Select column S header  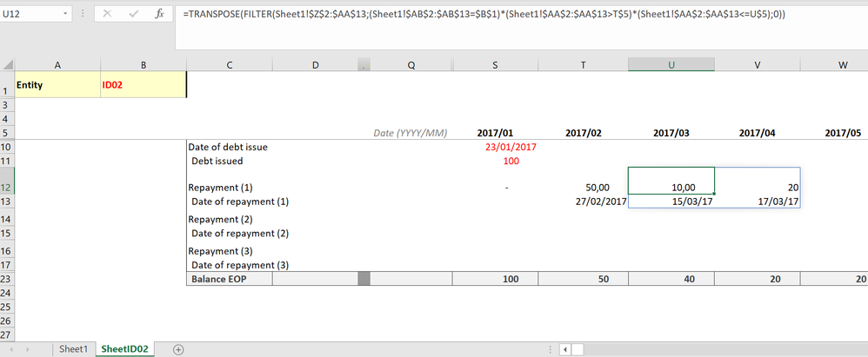tap(495, 65)
